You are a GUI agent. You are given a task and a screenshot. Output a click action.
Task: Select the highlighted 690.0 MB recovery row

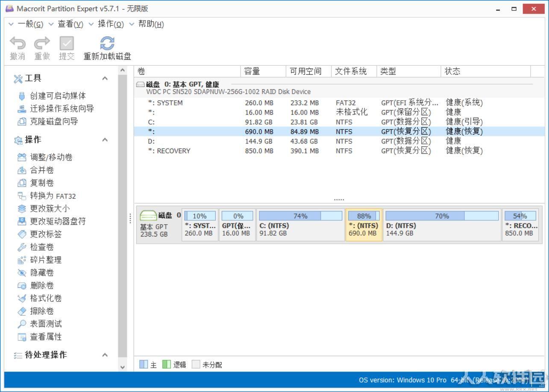[x=339, y=132]
